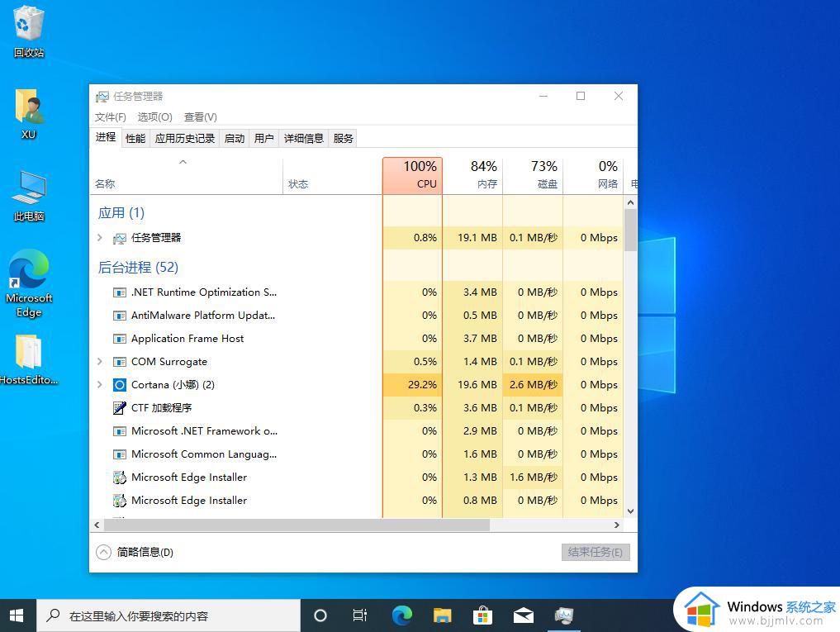
Task: Expand the Cortana (2) process group
Action: pyautogui.click(x=100, y=385)
